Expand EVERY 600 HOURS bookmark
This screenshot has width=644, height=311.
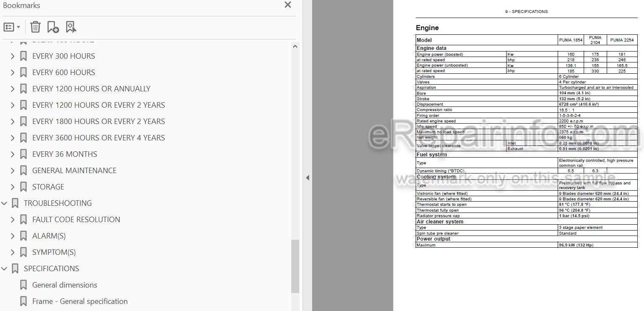pos(13,73)
